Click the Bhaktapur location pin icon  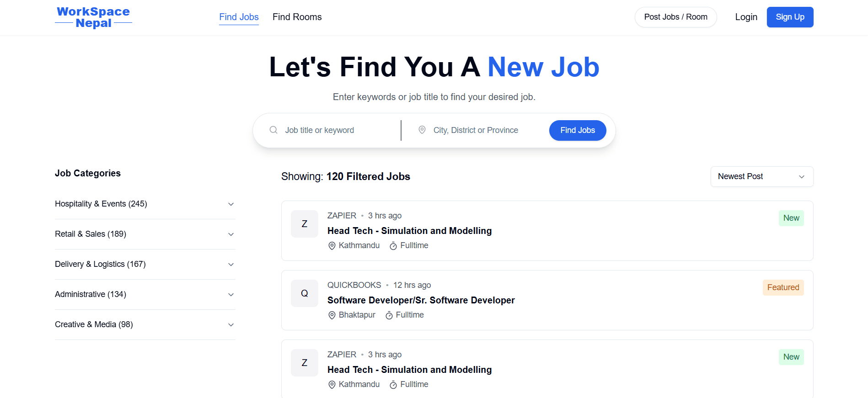(x=332, y=315)
